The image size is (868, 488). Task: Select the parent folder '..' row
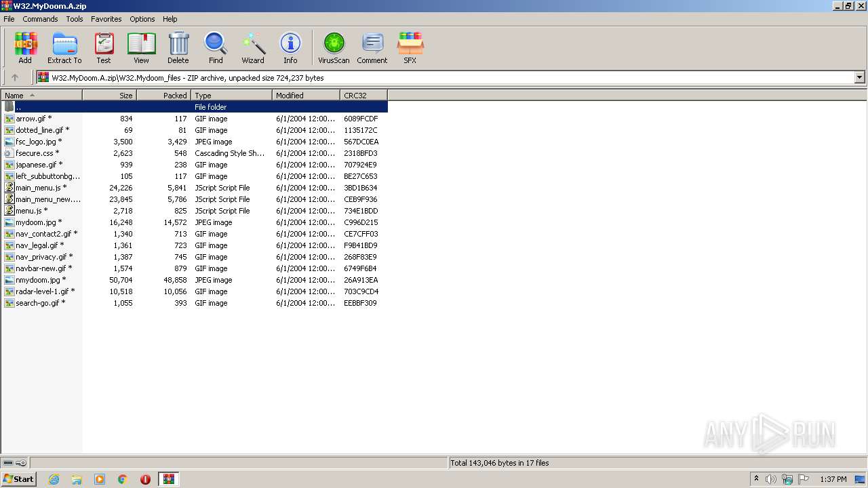[195, 107]
